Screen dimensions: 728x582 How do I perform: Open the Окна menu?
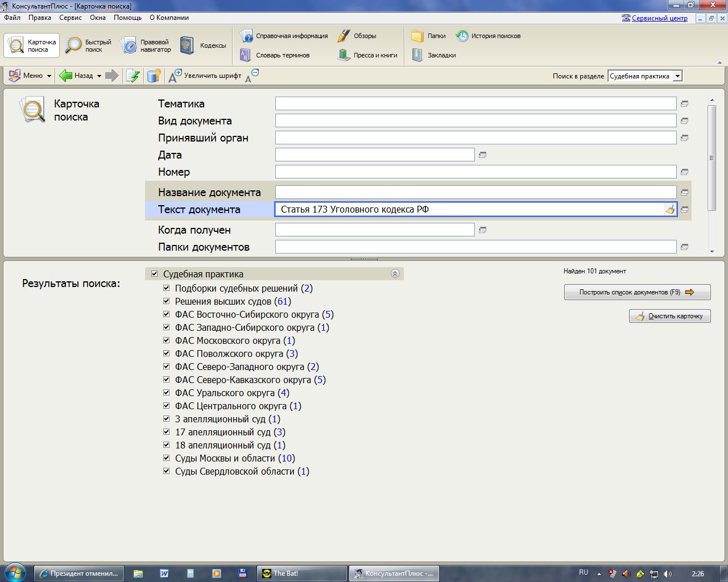98,18
